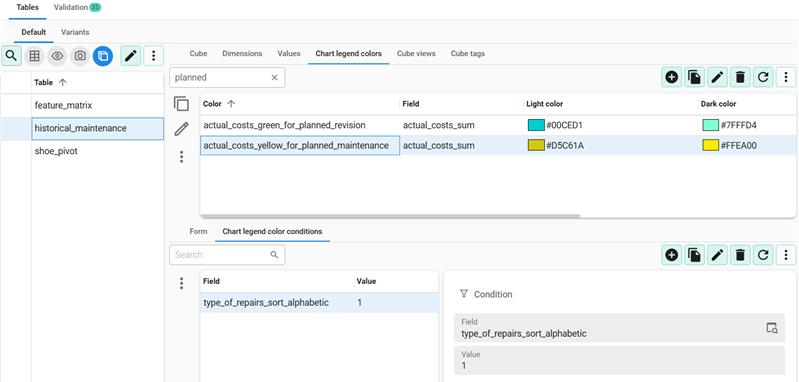
Task: Clear the 'planned' search filter
Action: click(274, 77)
